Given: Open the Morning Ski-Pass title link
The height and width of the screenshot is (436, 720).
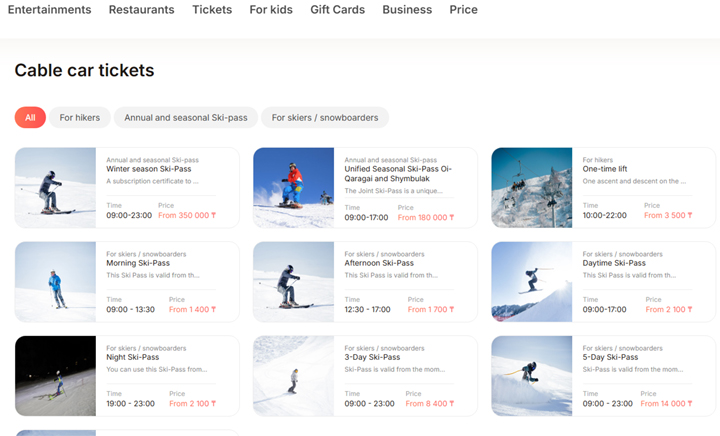Looking at the screenshot, I should (x=138, y=263).
